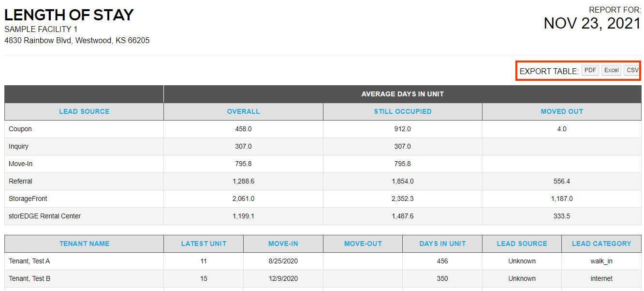644x291 pixels.
Task: Click the 350 days in unit value
Action: click(442, 279)
